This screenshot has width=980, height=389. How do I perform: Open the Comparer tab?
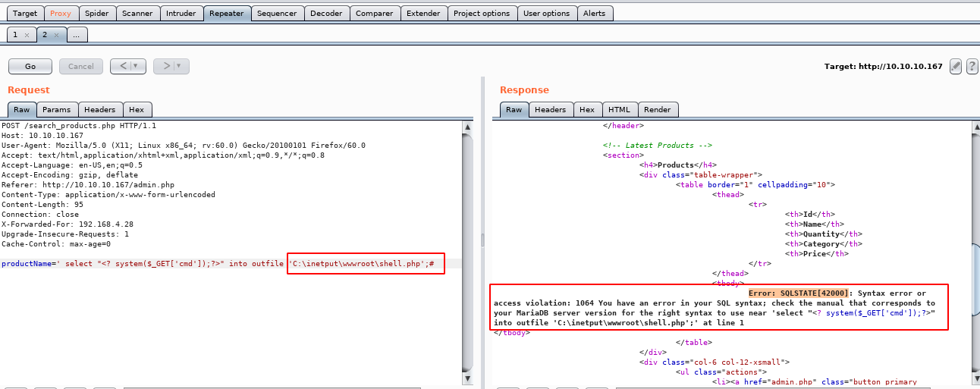[375, 13]
